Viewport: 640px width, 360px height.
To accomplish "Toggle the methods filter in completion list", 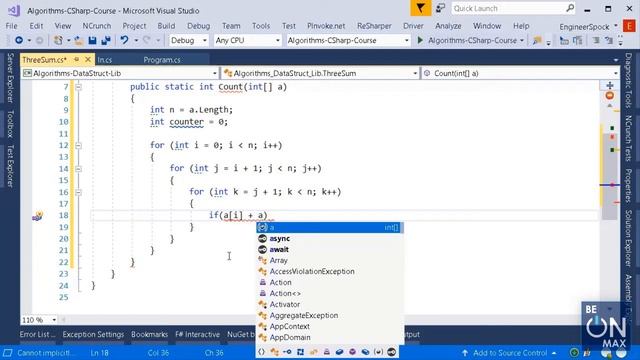I will (353, 352).
